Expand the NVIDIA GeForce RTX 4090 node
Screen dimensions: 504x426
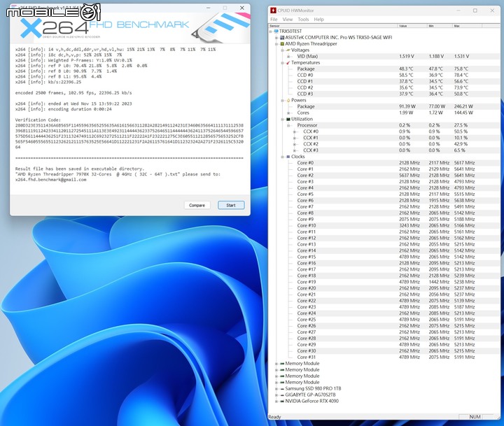point(276,402)
